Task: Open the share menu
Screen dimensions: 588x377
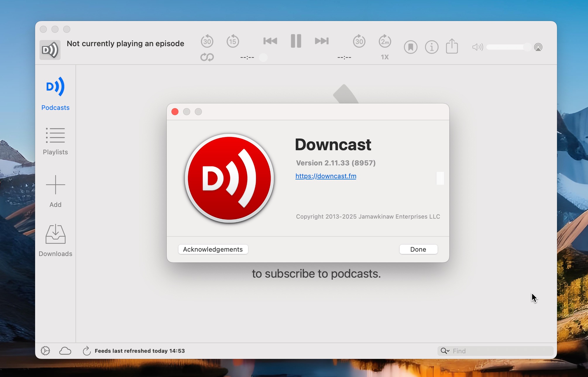Action: 452,46
